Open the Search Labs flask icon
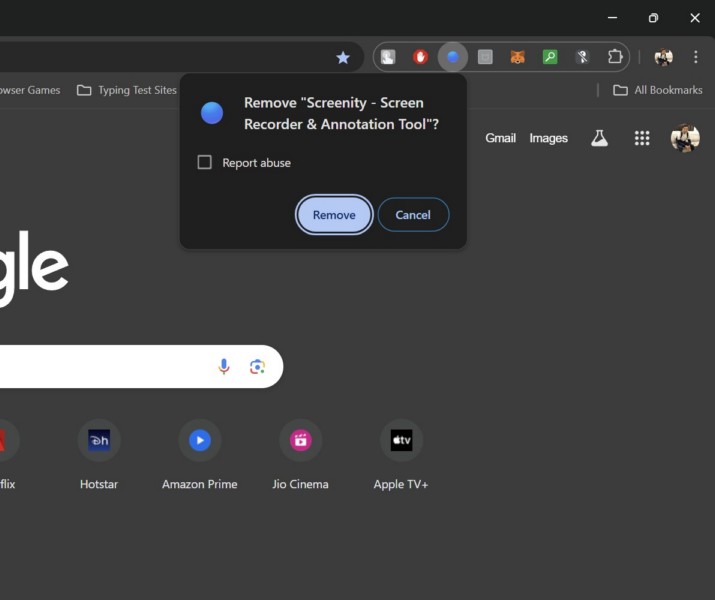Screen dimensions: 715x600 [x=599, y=138]
